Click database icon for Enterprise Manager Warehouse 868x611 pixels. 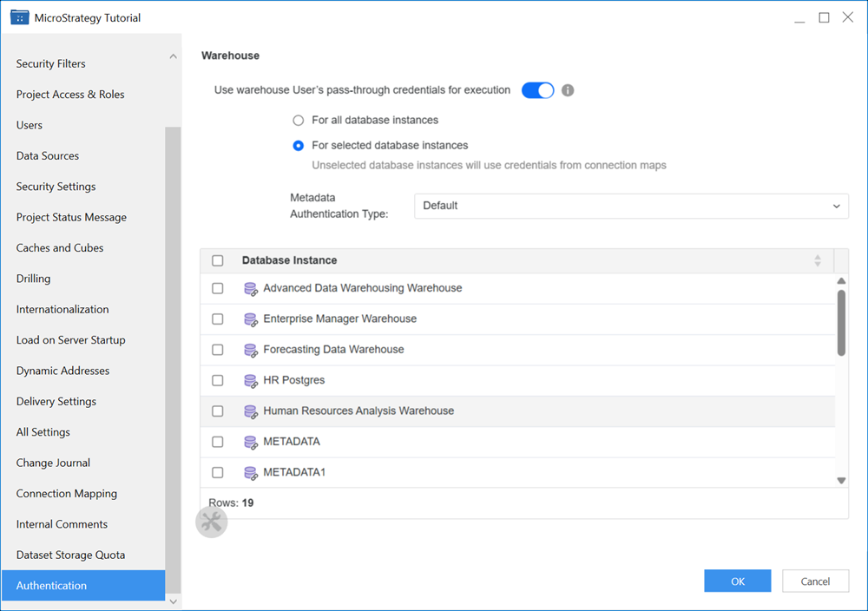[x=251, y=319]
